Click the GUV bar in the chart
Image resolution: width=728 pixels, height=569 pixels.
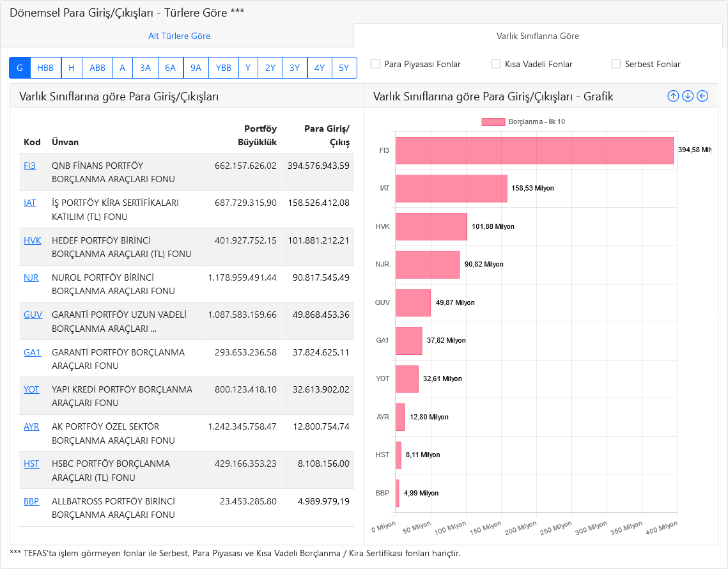pos(413,303)
